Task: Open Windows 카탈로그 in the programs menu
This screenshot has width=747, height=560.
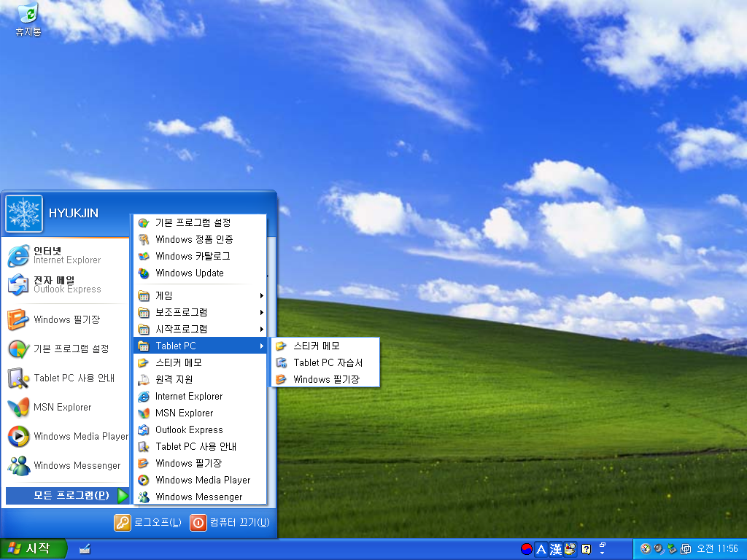Action: click(200, 256)
